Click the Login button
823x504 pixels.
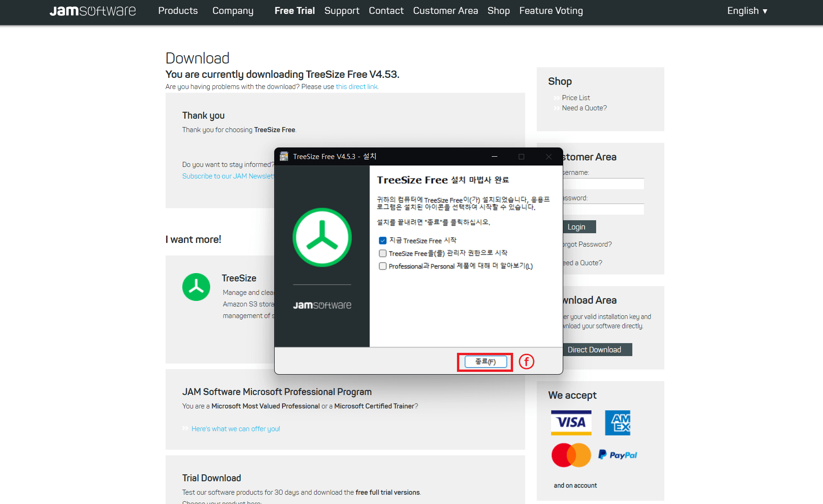(x=579, y=227)
